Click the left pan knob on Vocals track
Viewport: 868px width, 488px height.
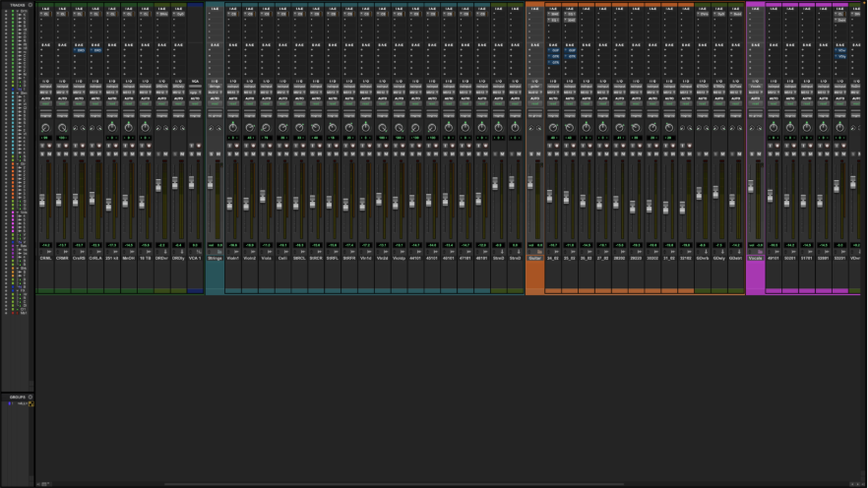752,128
